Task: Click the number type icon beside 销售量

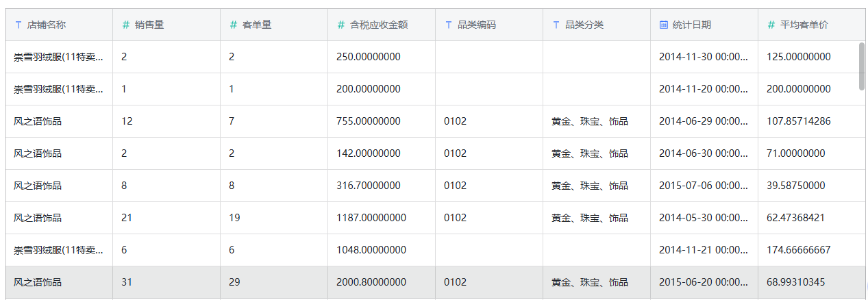Action: coord(126,25)
